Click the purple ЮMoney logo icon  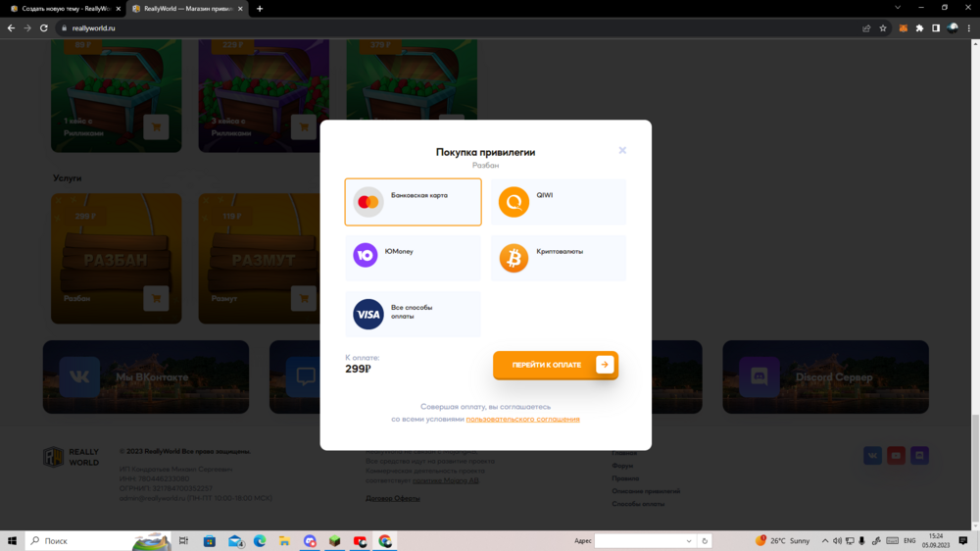click(365, 255)
